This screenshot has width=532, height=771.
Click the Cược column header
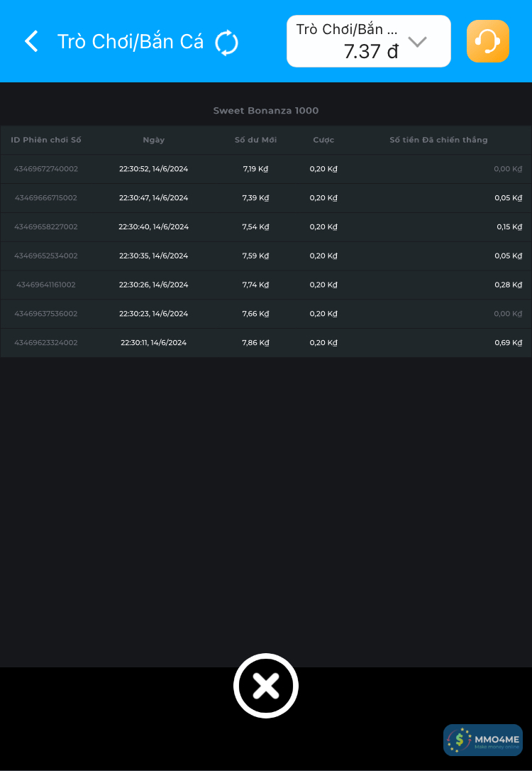[323, 140]
